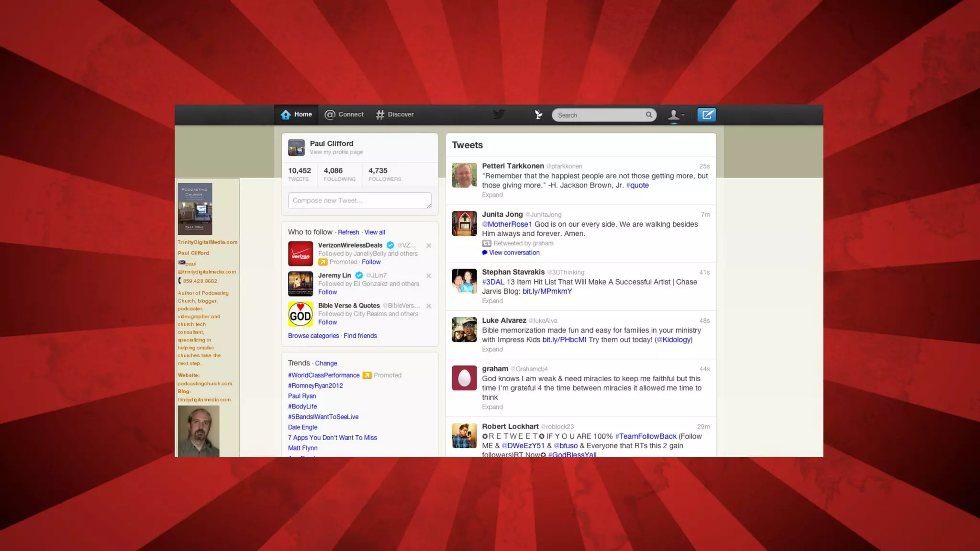The image size is (980, 551).
Task: Open Luke Alvarez's avatar
Action: coord(464,330)
